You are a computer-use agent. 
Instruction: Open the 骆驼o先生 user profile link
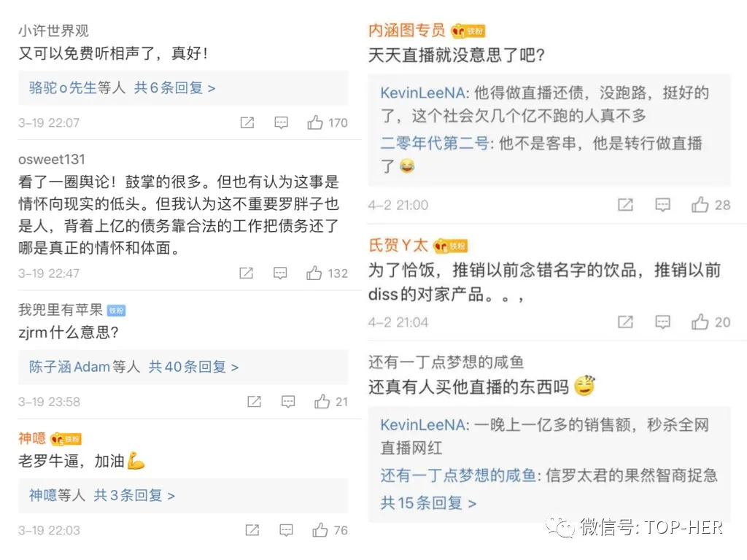pos(63,87)
